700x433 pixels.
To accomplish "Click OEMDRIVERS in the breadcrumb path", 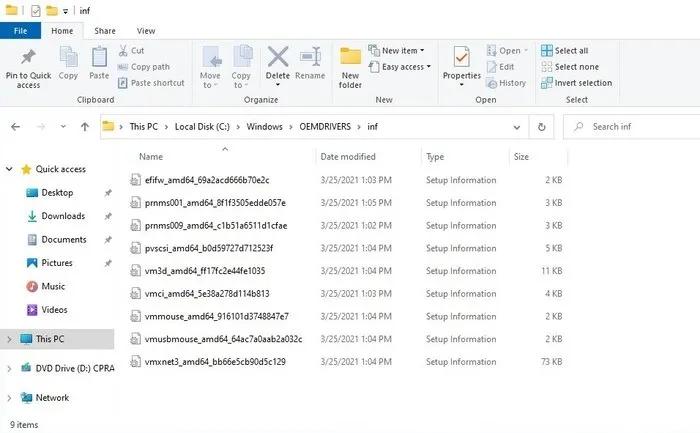I will pyautogui.click(x=325, y=127).
